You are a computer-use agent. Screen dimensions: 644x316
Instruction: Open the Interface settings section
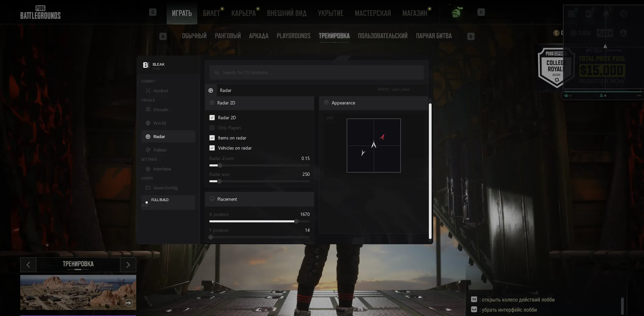pyautogui.click(x=168, y=169)
